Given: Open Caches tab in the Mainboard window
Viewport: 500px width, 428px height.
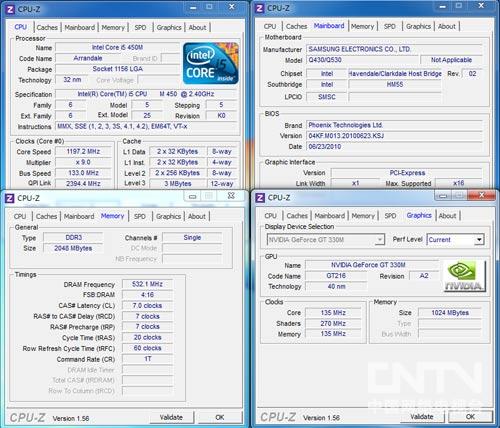Looking at the screenshot, I should point(296,26).
